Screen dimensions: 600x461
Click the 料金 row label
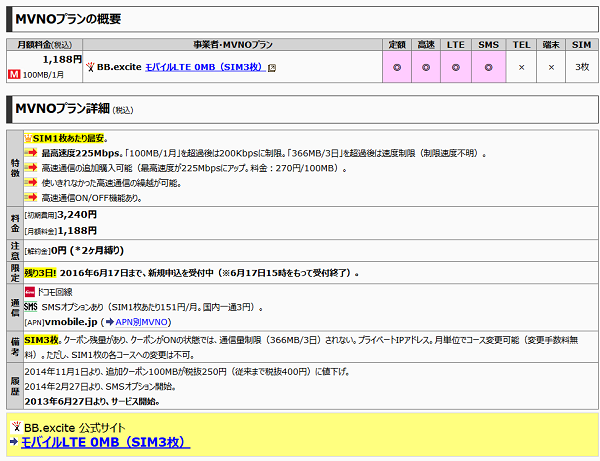pyautogui.click(x=15, y=223)
